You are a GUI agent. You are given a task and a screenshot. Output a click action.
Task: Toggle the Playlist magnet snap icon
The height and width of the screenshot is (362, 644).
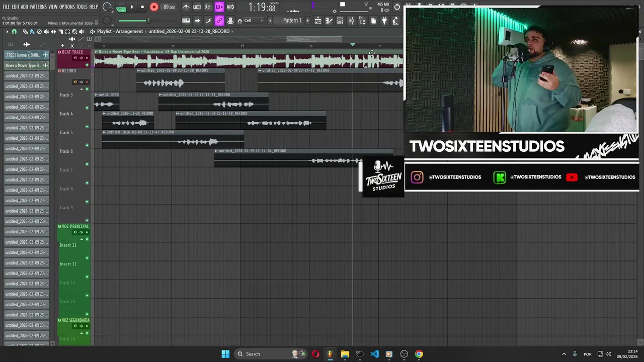coord(14,32)
